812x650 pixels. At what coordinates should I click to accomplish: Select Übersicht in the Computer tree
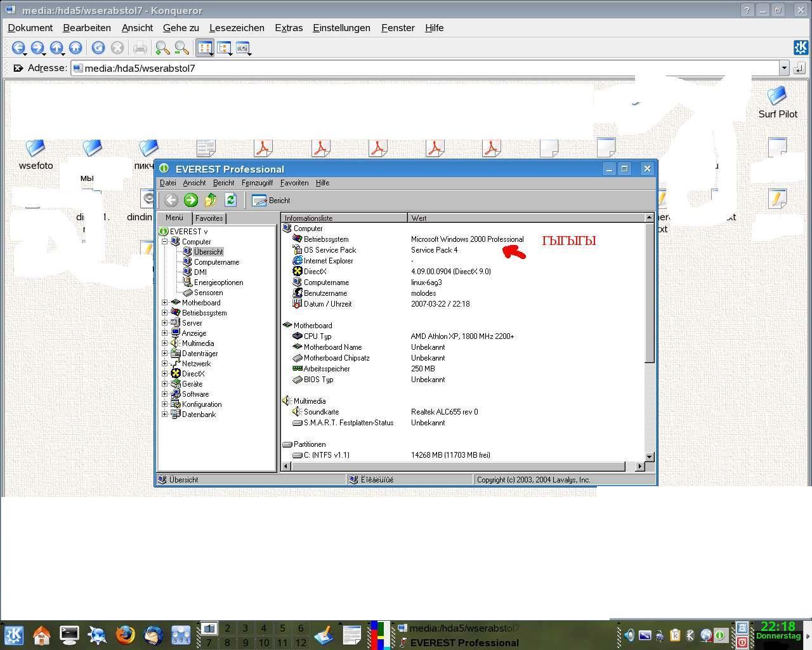[x=209, y=252]
